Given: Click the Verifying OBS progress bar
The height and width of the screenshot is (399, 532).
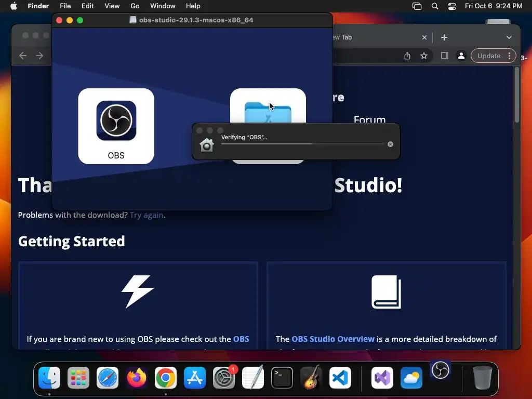Looking at the screenshot, I should tap(302, 144).
